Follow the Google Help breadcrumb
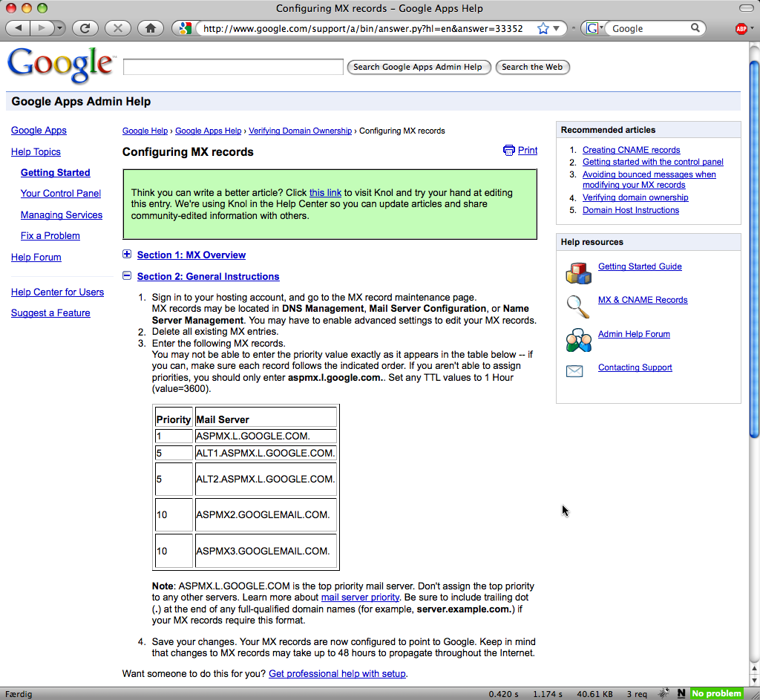The height and width of the screenshot is (700, 760). coord(145,131)
